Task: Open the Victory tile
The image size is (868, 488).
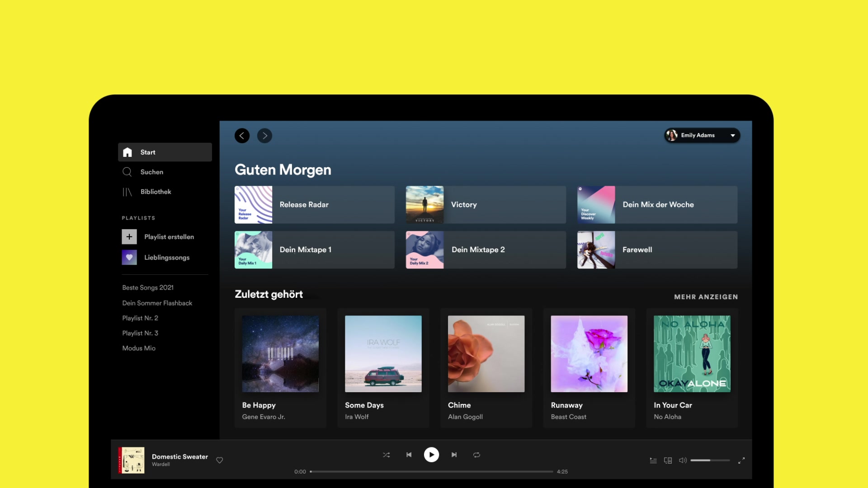Action: [x=486, y=205]
